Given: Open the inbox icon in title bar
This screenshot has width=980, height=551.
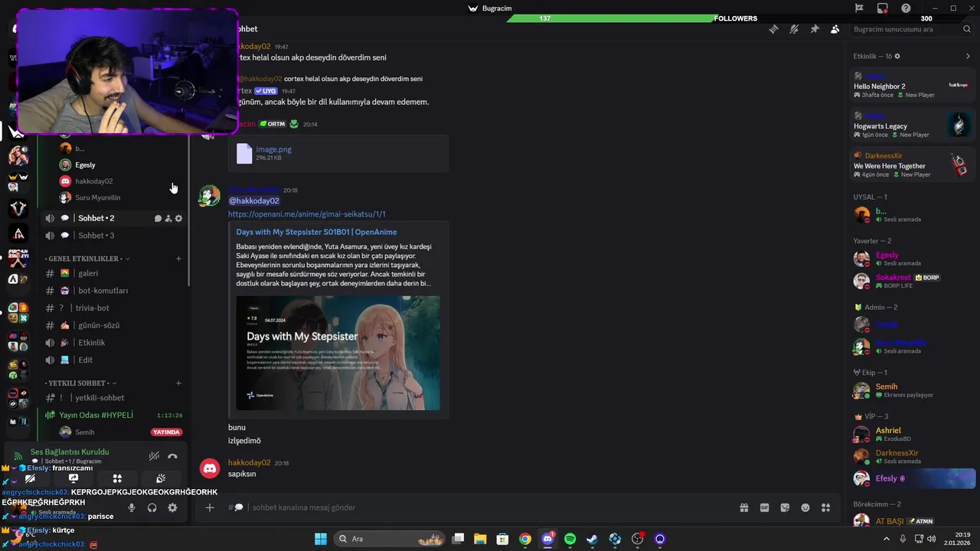Looking at the screenshot, I should pyautogui.click(x=883, y=8).
